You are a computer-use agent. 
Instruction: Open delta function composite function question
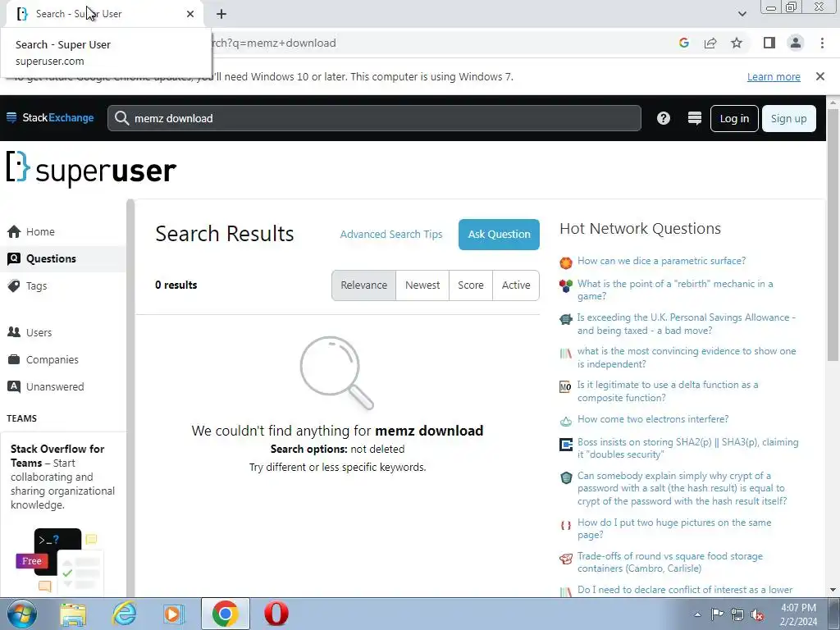668,391
